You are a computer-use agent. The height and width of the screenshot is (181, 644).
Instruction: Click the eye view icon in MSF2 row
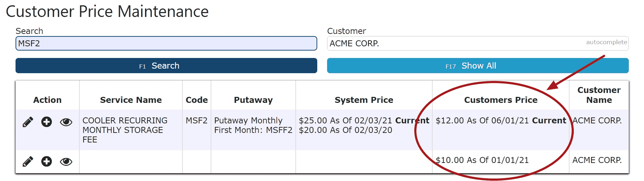(66, 122)
